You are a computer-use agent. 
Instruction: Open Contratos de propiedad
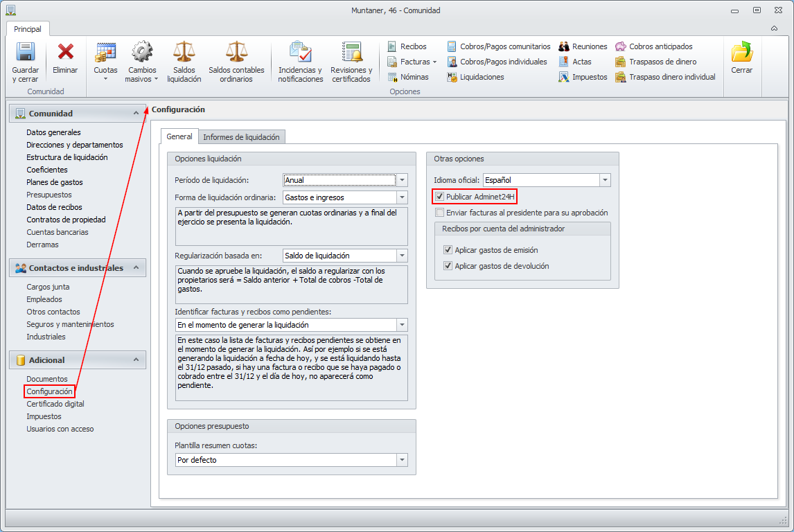pos(67,220)
